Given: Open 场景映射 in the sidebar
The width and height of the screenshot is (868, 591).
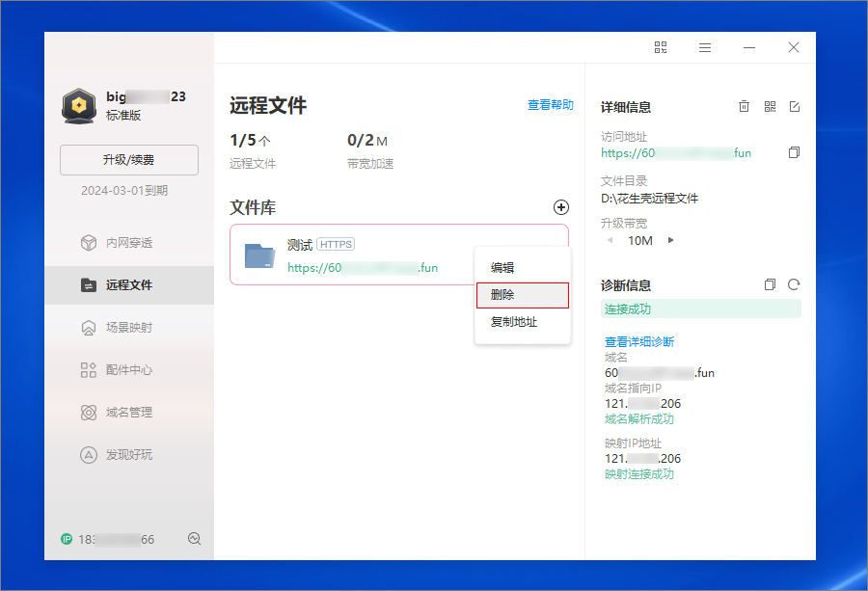Looking at the screenshot, I should point(129,328).
